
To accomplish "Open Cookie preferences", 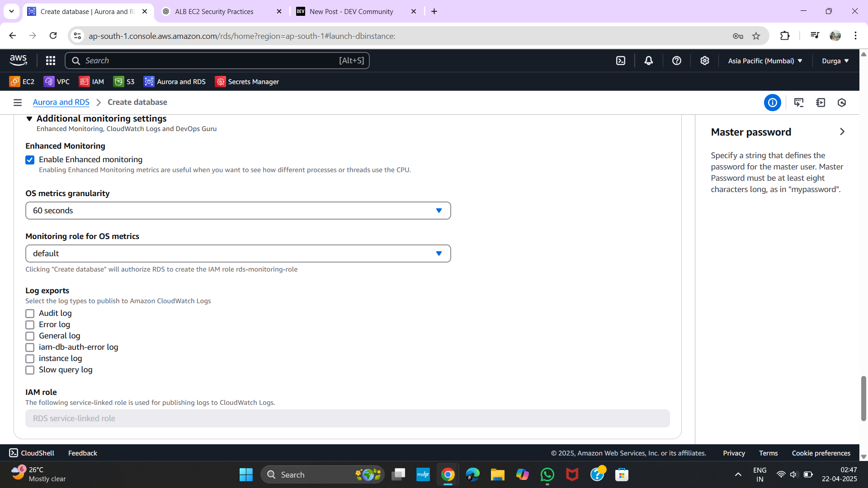I will click(x=821, y=453).
